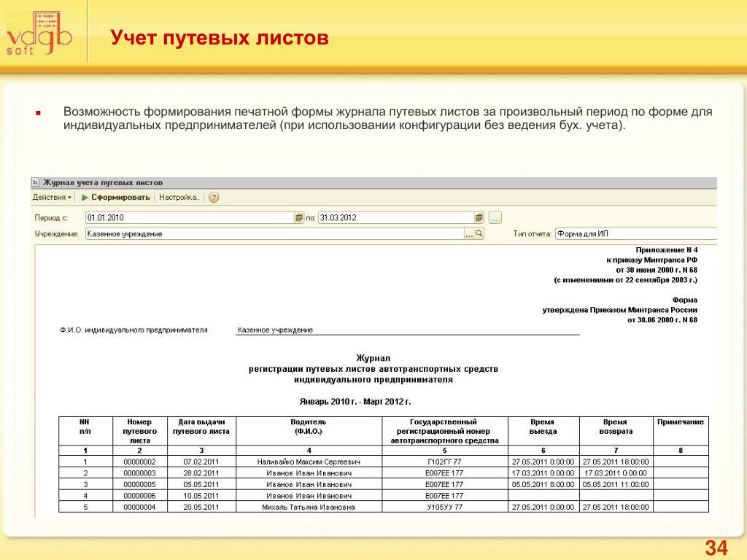
Task: Click the end date field 31.03.2012
Action: click(x=396, y=217)
